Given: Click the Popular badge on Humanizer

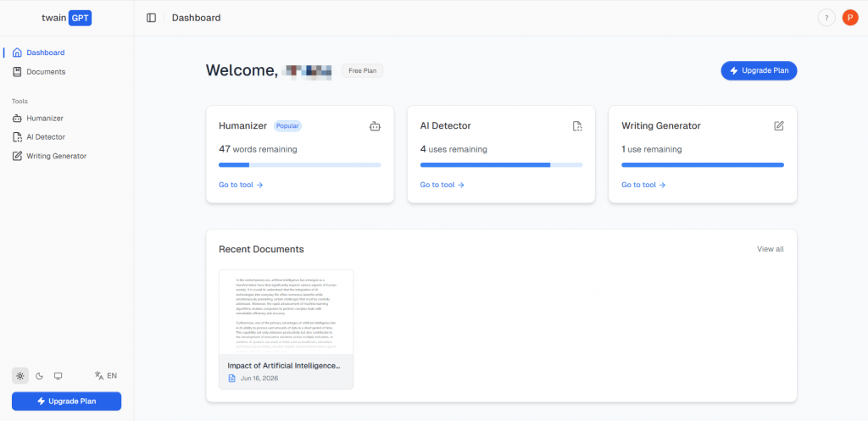Looking at the screenshot, I should (288, 126).
